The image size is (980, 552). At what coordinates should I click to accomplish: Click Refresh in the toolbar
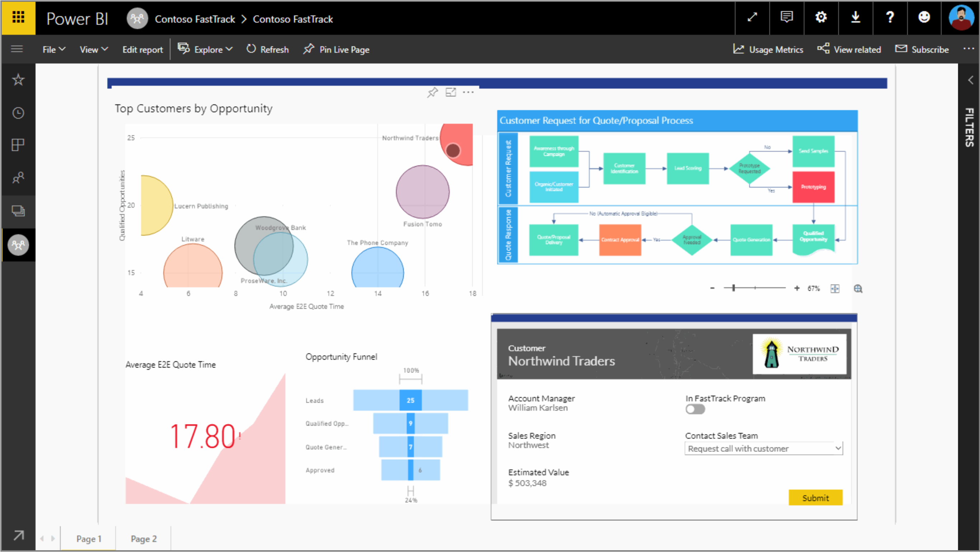[x=267, y=49]
